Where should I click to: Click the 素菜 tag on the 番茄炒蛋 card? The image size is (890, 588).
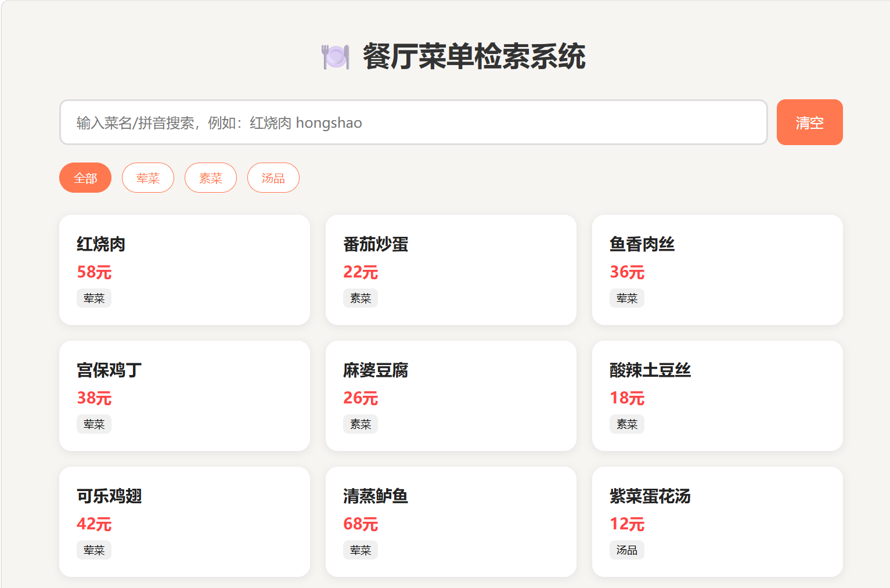point(361,298)
